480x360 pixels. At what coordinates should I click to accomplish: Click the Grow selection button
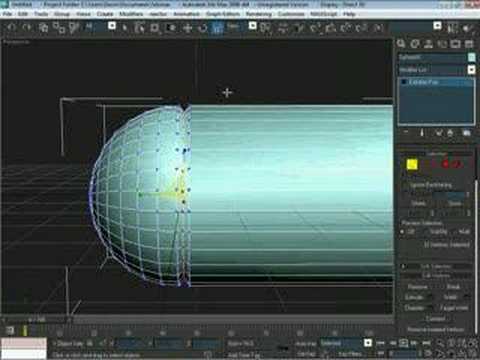tap(454, 203)
